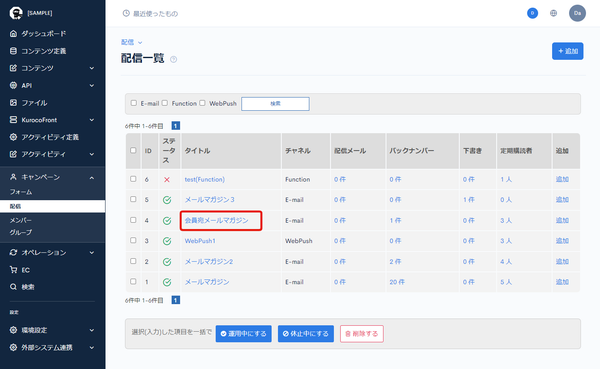The height and width of the screenshot is (369, 600).
Task: Open the Da user avatar
Action: pyautogui.click(x=577, y=13)
